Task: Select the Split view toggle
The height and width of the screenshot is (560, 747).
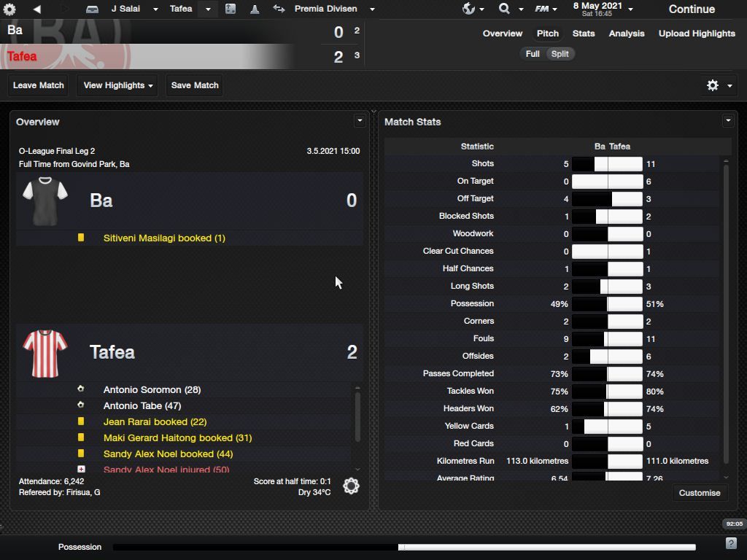Action: tap(560, 54)
